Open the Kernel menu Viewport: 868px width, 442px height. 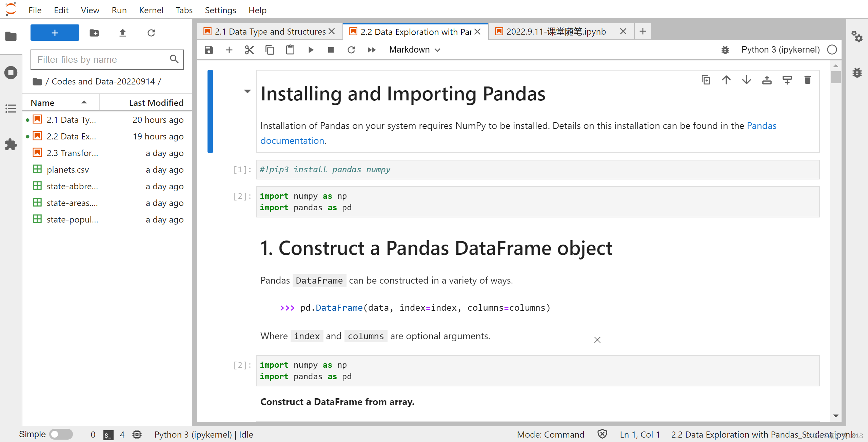coord(151,10)
